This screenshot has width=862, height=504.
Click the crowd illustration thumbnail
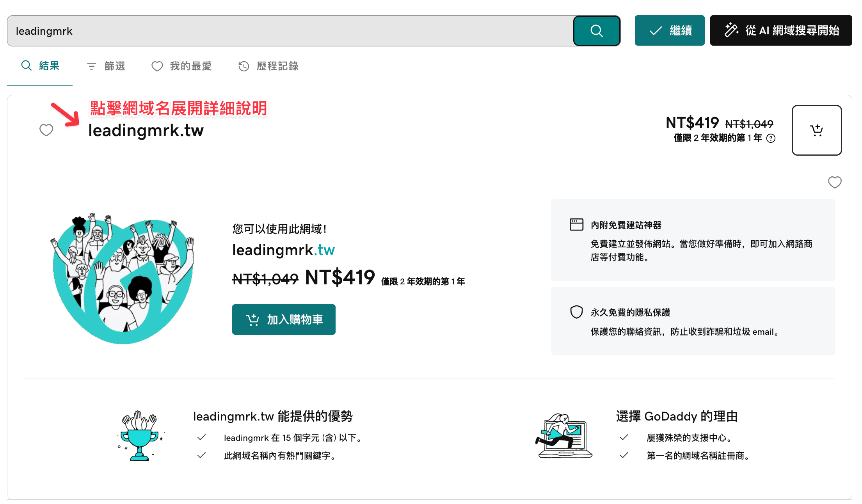tap(122, 278)
